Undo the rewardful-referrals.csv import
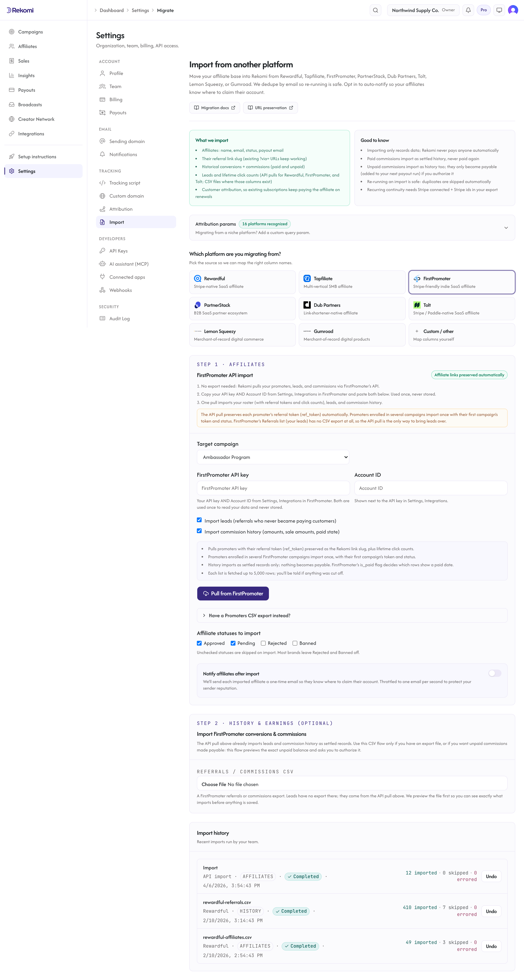This screenshot has height=980, width=524. [x=491, y=911]
